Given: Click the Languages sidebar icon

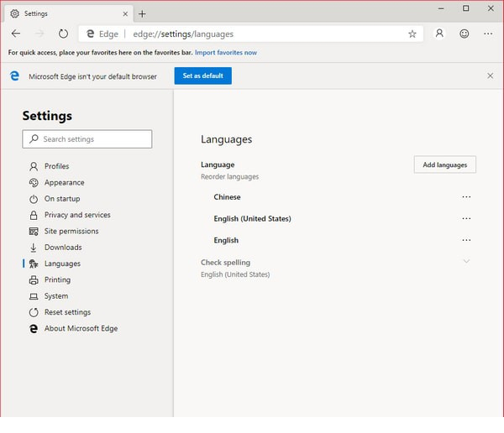Looking at the screenshot, I should (x=34, y=263).
